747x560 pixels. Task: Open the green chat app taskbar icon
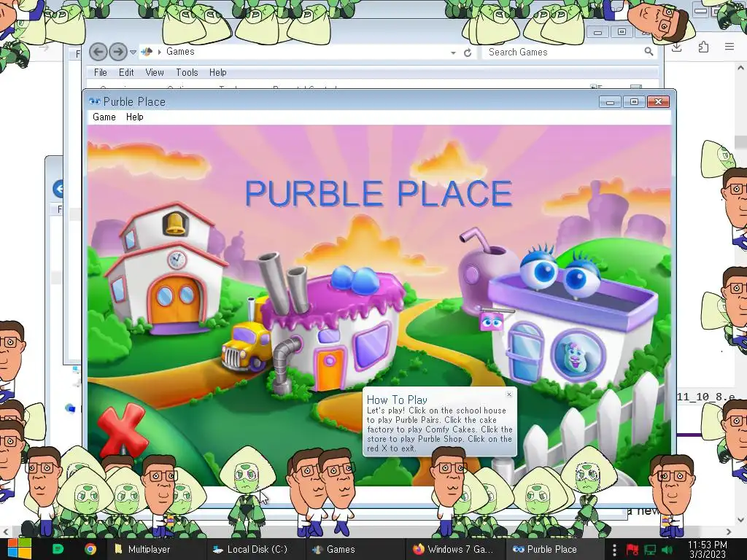[58, 549]
